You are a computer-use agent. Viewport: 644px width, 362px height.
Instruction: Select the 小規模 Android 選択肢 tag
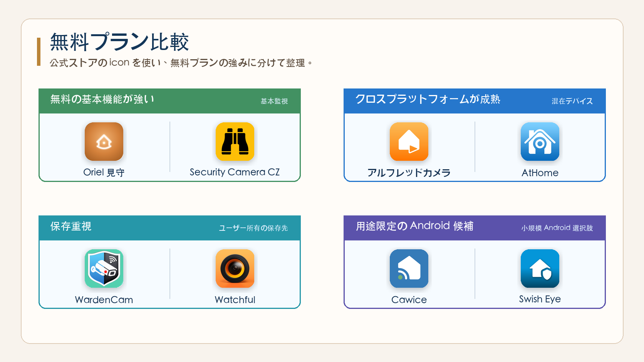(557, 228)
